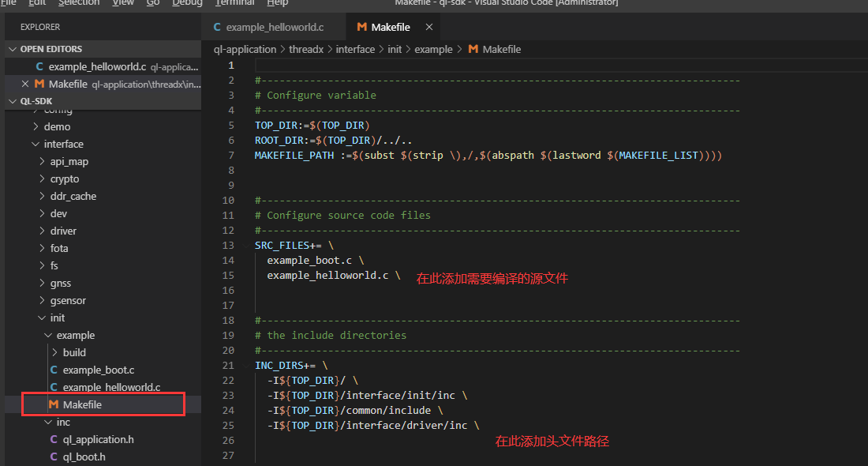Screen dimensions: 868x466
Task: Click the M icon in the breadcrumb path
Action: point(473,49)
